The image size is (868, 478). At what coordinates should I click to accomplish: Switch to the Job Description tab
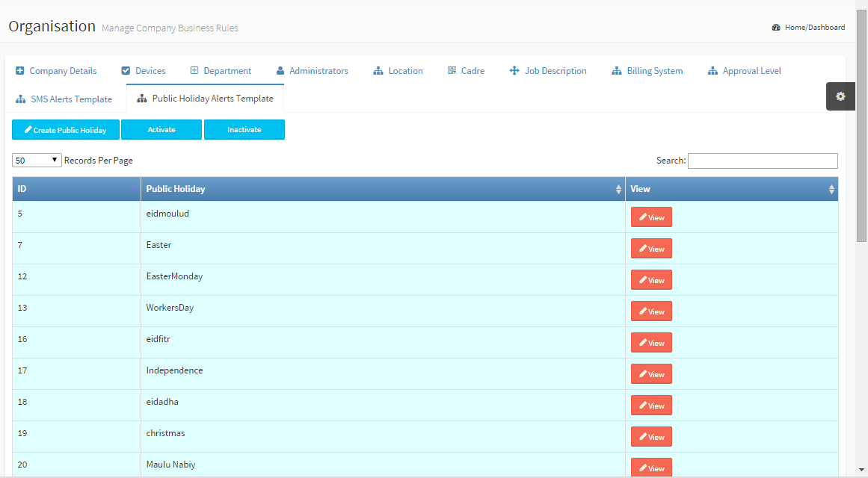[548, 71]
